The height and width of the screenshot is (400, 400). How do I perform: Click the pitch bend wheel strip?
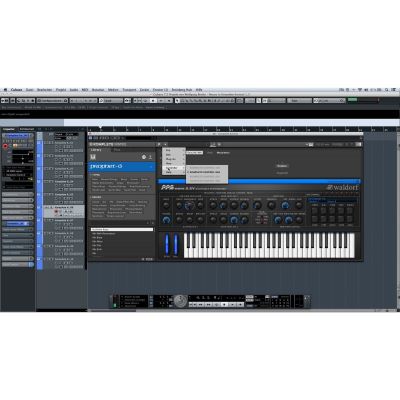[167, 245]
